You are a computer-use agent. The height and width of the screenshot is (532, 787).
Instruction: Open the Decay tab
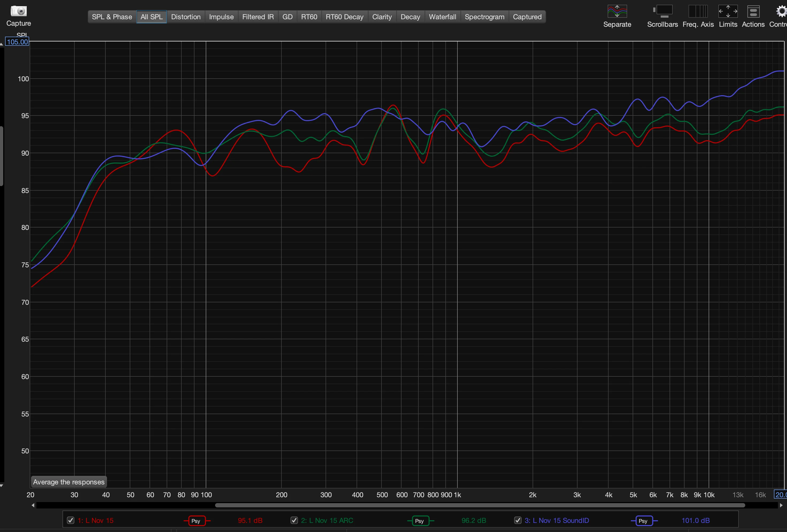(410, 17)
